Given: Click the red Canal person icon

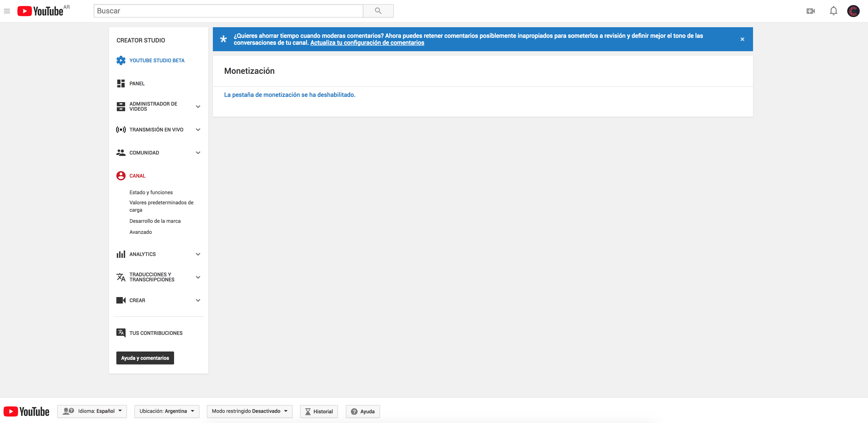Looking at the screenshot, I should click(121, 176).
